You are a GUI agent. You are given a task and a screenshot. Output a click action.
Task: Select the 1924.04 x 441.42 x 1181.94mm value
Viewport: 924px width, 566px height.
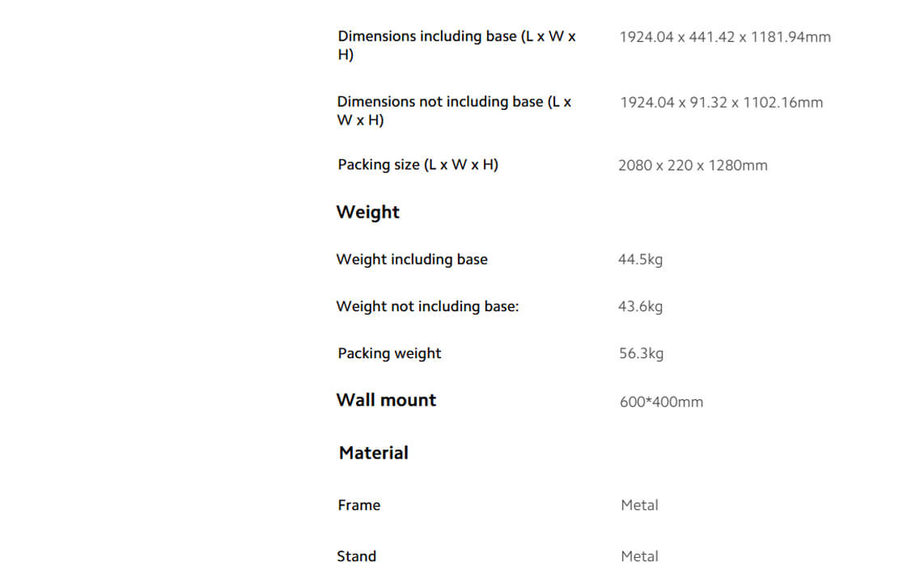coord(724,37)
